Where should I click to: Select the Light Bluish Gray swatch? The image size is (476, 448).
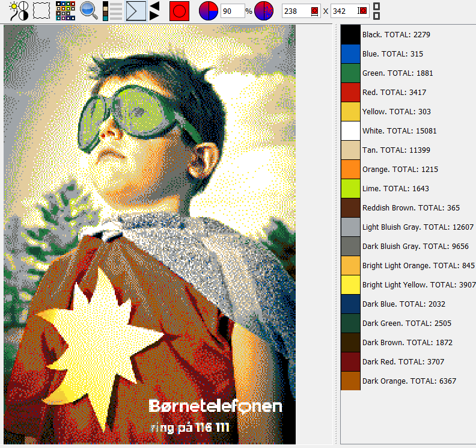pos(350,227)
